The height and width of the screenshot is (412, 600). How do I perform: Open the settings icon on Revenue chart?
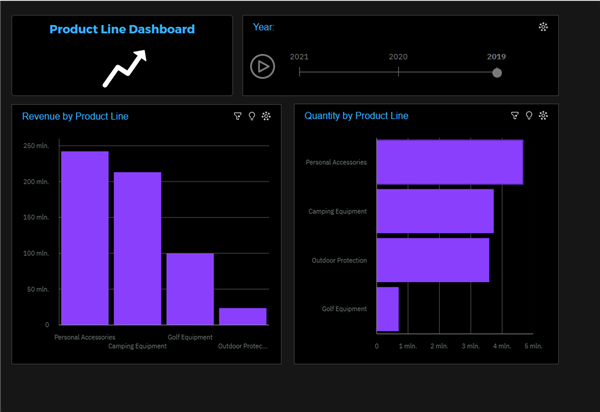coord(266,116)
